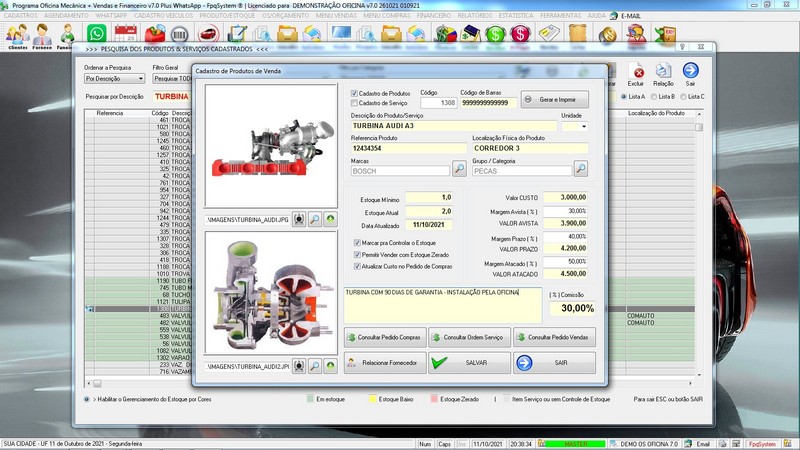Open the Relação report icon
The image size is (800, 450).
663,74
